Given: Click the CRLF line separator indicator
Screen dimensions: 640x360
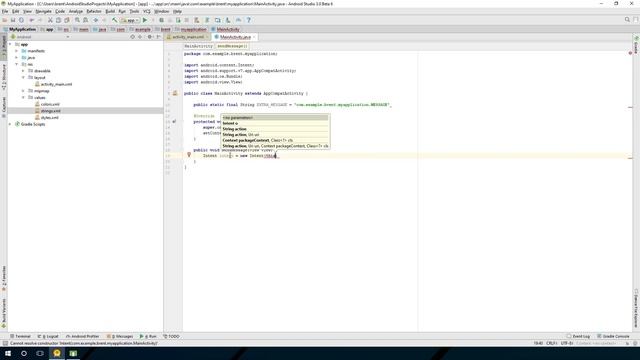Looking at the screenshot, I should [x=551, y=343].
